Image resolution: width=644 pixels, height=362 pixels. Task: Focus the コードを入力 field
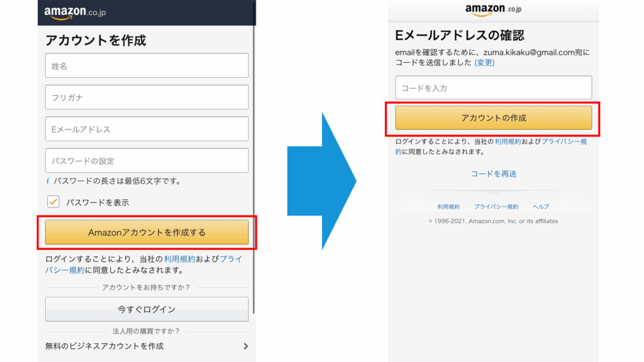point(493,88)
